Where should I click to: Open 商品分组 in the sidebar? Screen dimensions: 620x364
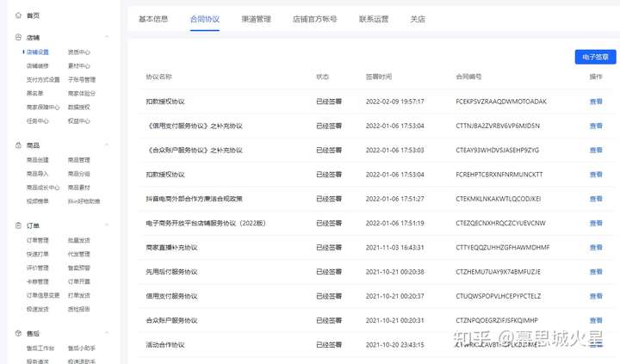78,174
